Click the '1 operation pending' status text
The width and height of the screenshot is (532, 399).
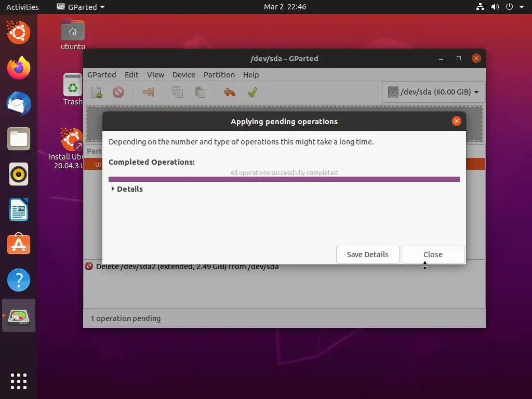click(126, 318)
